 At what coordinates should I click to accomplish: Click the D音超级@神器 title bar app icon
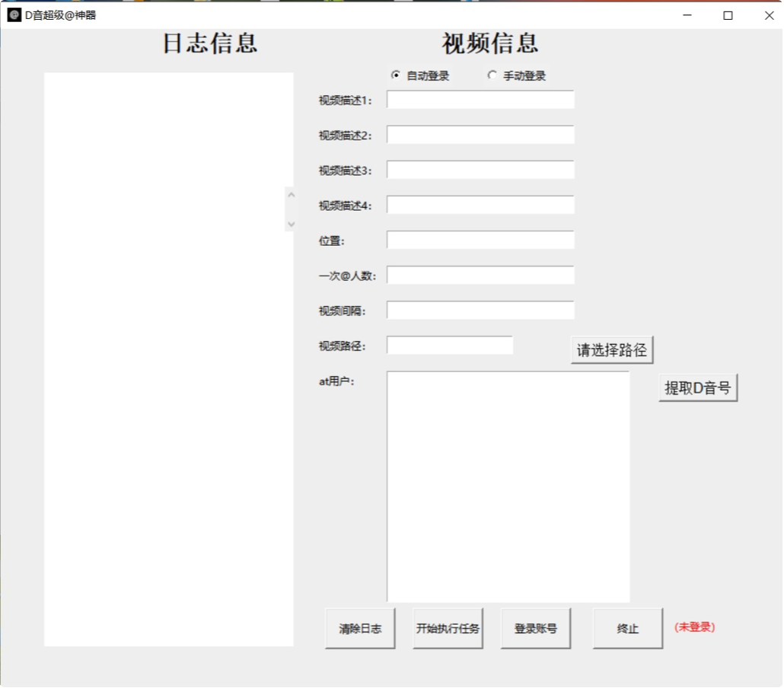tap(14, 15)
